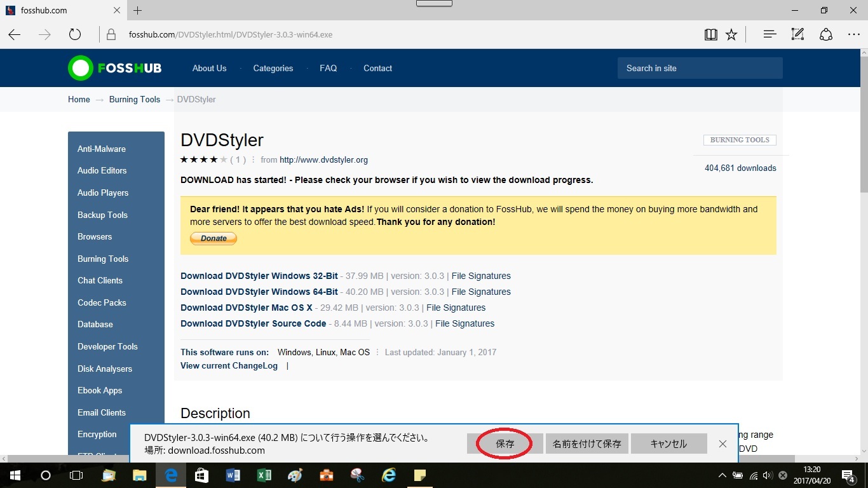Open About Us menu
This screenshot has width=868, height=488.
[209, 68]
